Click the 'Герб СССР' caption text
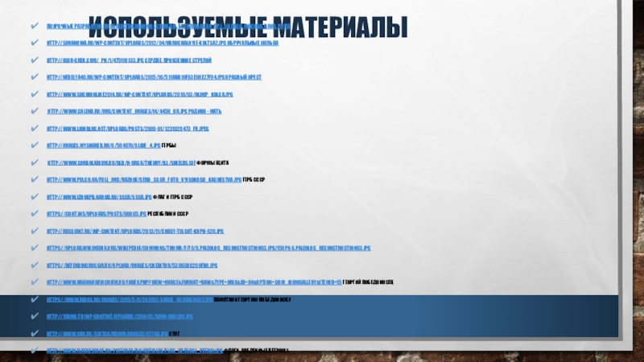 click(254, 179)
